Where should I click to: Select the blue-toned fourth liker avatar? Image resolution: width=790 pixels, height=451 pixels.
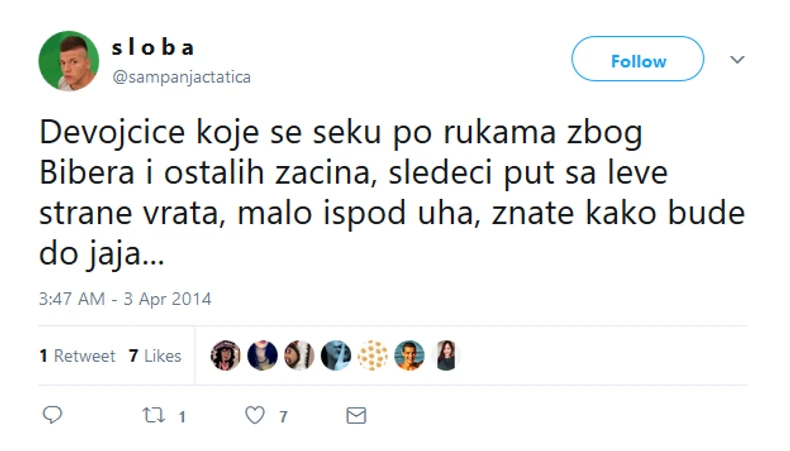click(336, 355)
